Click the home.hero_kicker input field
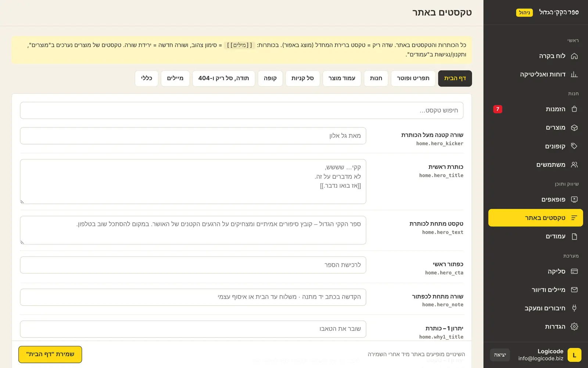The height and width of the screenshot is (368, 588). 193,136
